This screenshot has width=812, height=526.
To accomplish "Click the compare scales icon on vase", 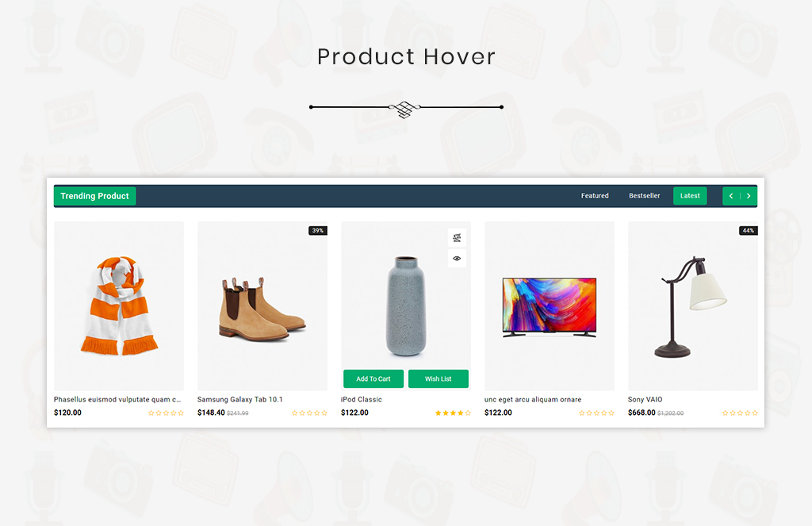I will (x=457, y=238).
